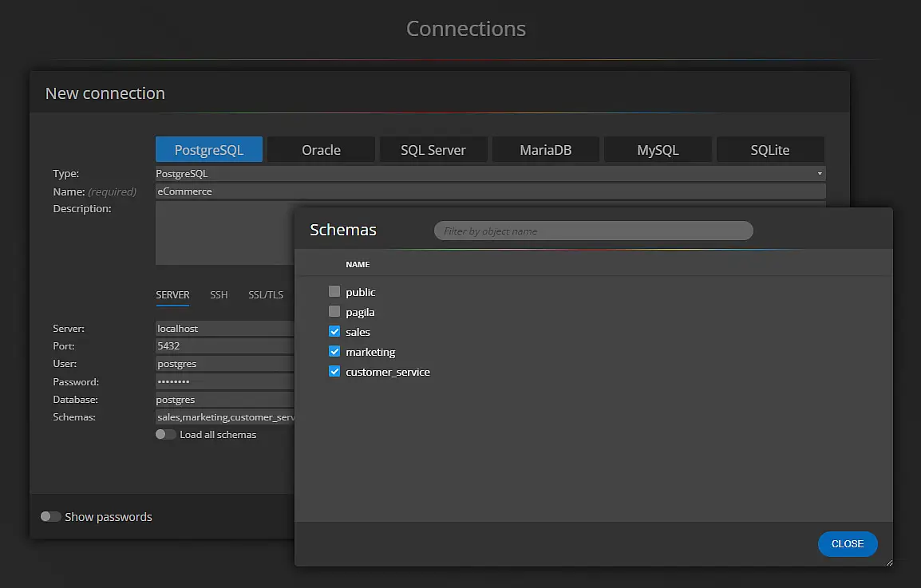
Task: Click the 'Connections' page title
Action: pos(466,28)
